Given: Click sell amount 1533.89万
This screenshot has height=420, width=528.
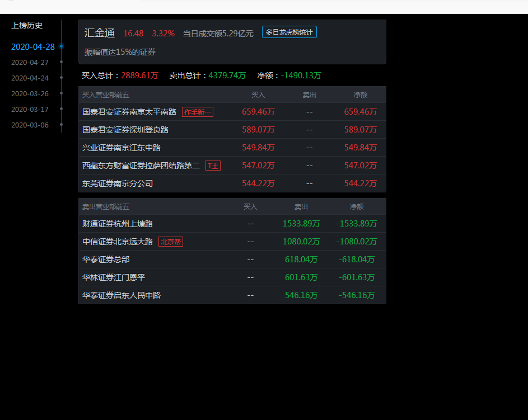Looking at the screenshot, I should pyautogui.click(x=301, y=224).
